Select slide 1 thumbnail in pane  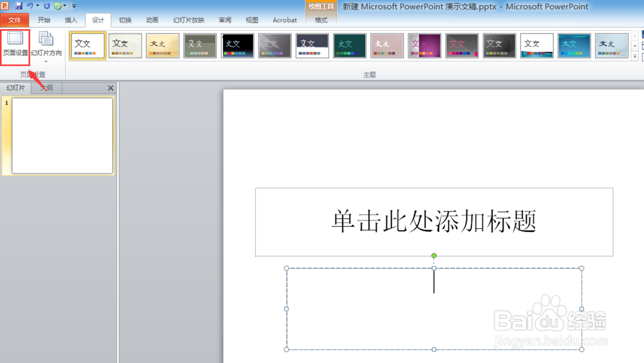click(62, 135)
